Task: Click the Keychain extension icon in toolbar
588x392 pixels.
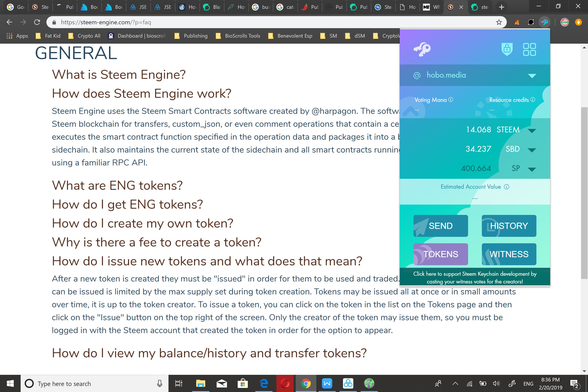Action: [x=545, y=22]
